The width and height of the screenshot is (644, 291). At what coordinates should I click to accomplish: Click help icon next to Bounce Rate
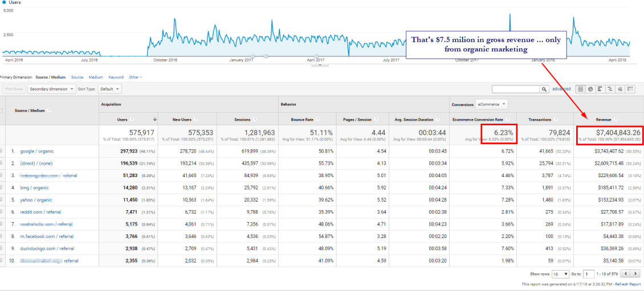tap(317, 120)
